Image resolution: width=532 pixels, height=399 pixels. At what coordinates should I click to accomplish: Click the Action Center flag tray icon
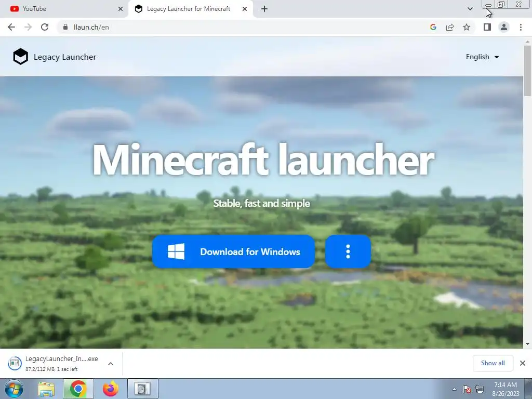467,389
